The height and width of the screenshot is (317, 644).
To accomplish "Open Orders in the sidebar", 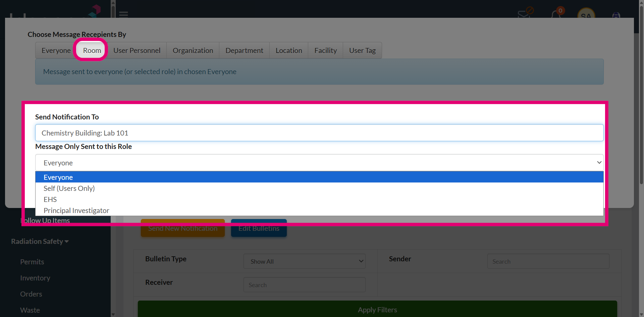I will point(31,294).
